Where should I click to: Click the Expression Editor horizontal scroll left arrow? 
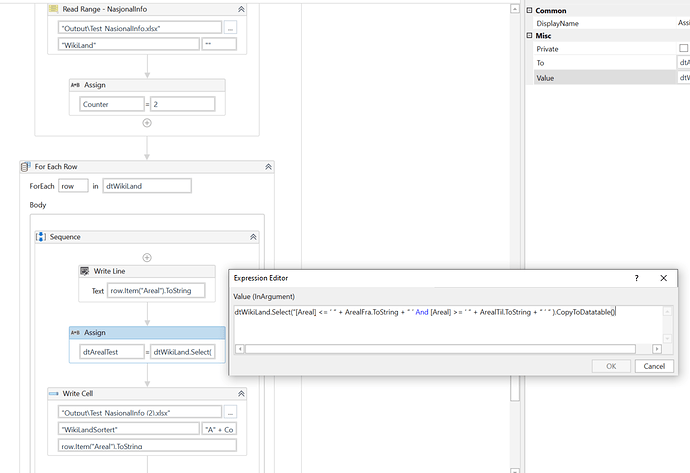tap(239, 349)
